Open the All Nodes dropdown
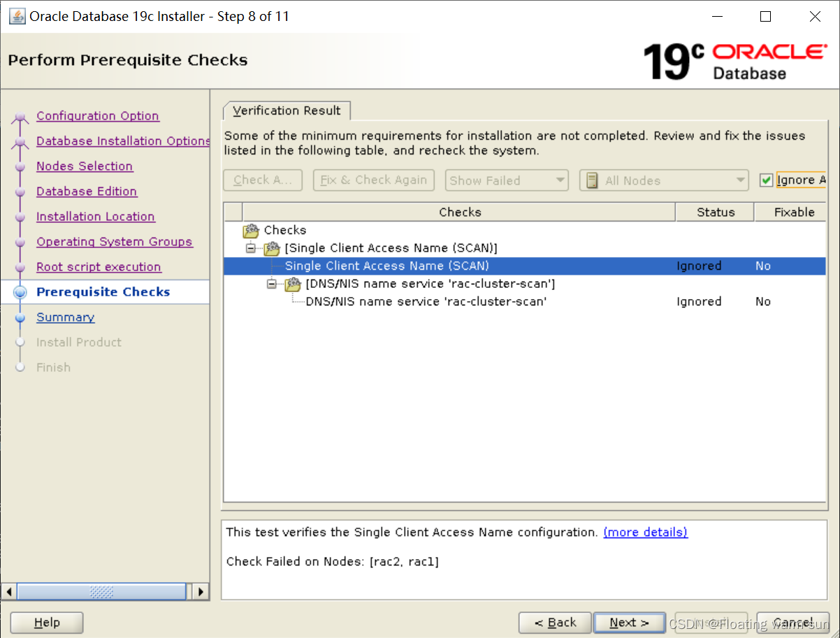The image size is (840, 638). tap(740, 180)
